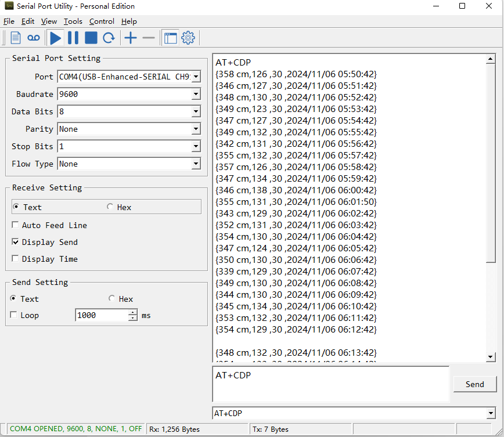Screen dimensions: 504x437
Task: Select Text radio in Send Setting
Action: 13,298
